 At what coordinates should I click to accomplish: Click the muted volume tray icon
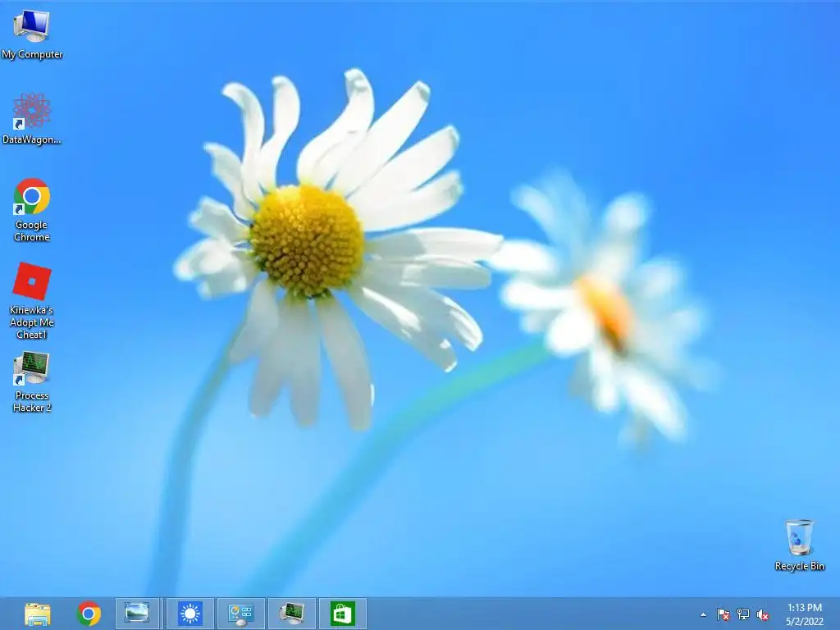[763, 614]
